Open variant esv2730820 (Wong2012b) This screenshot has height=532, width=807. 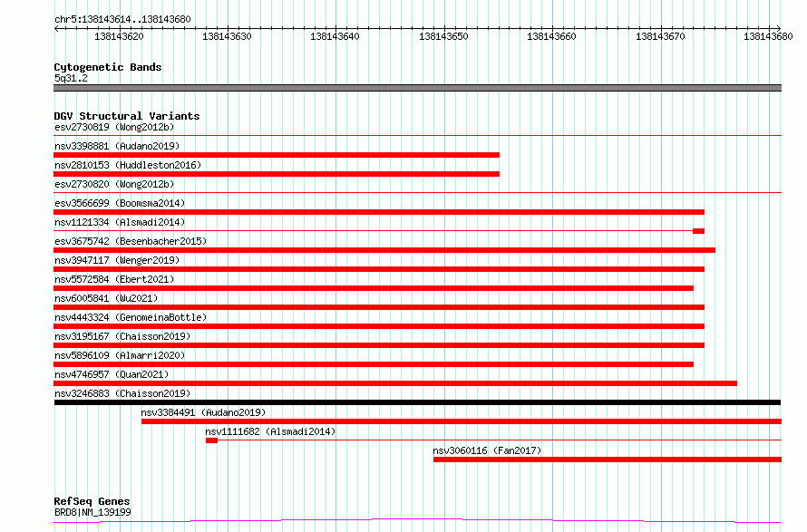coord(114,184)
